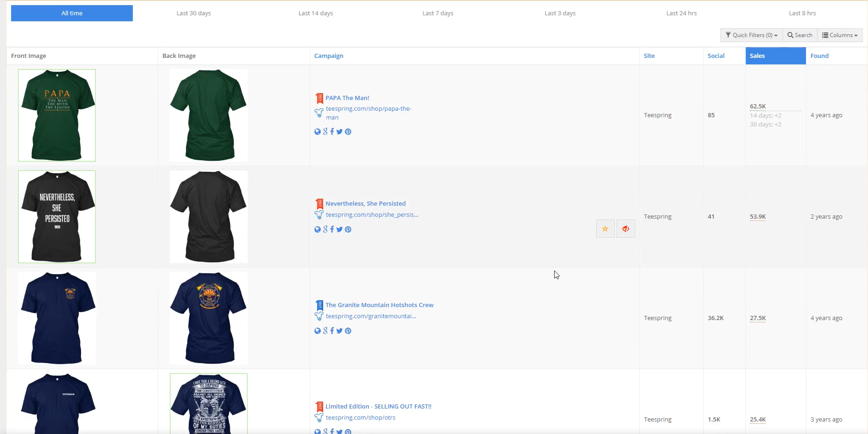The image size is (868, 434).
Task: Share PAPA The Man campaign on Facebook
Action: (x=331, y=132)
